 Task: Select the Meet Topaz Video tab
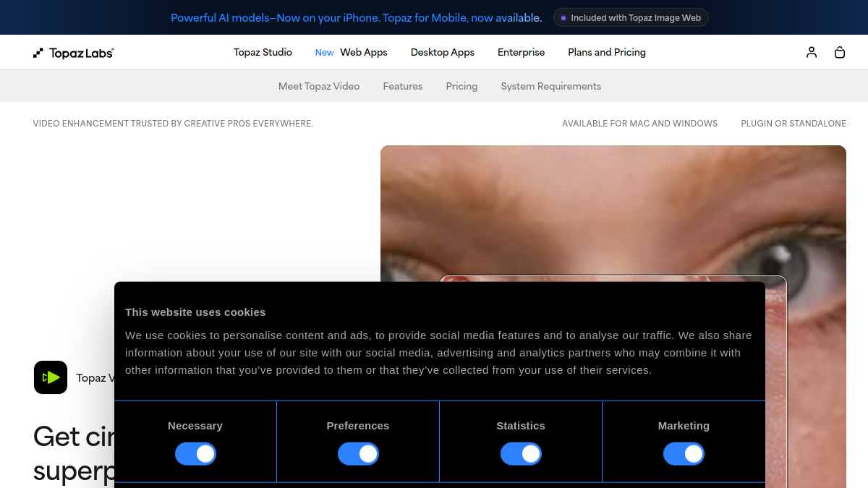pyautogui.click(x=319, y=86)
